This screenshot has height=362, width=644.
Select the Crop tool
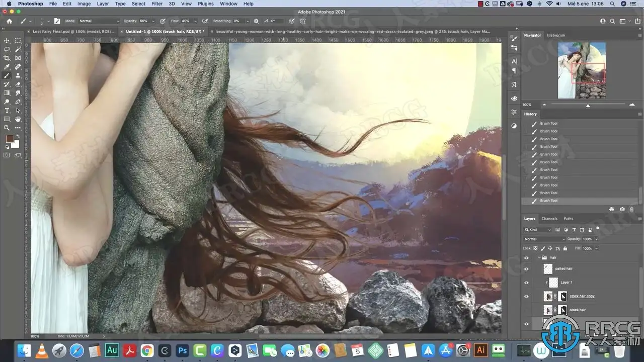pos(7,58)
